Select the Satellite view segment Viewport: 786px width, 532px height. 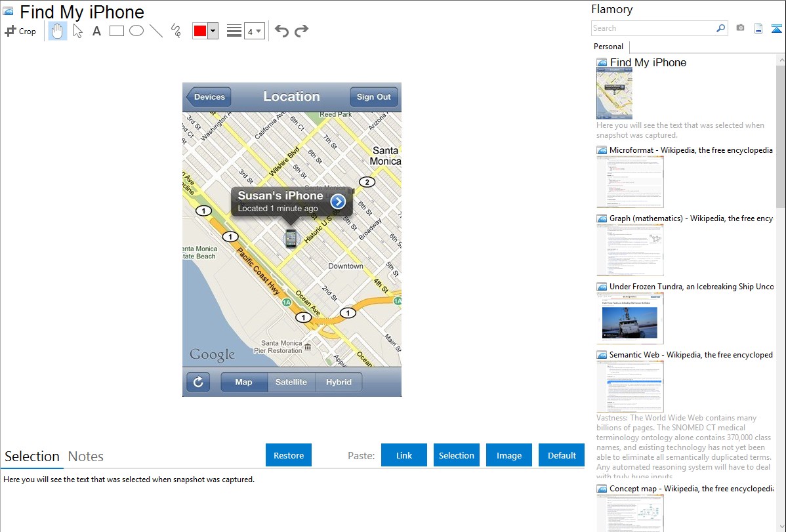[291, 382]
